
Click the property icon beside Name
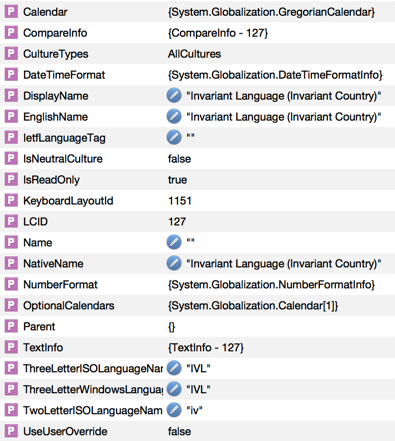click(11, 243)
